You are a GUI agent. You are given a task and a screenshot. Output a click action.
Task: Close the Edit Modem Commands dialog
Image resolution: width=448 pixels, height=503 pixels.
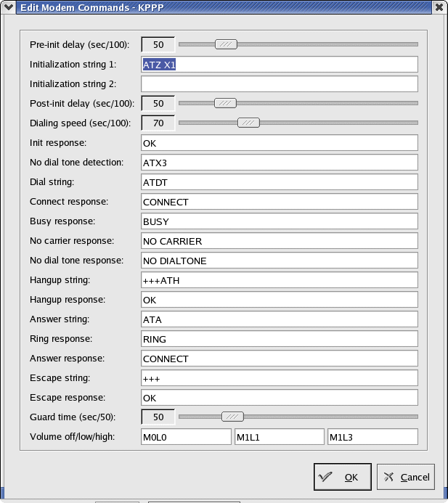[x=439, y=7]
